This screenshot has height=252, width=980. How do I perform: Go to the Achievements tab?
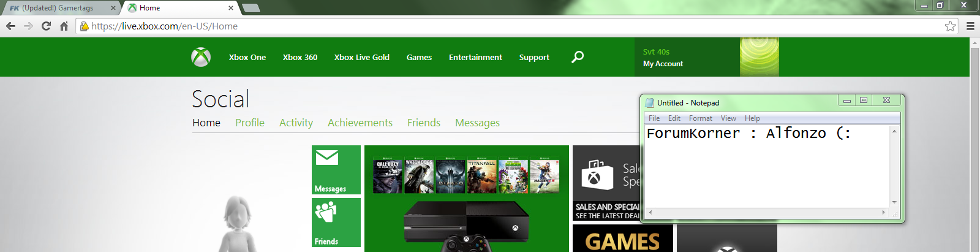click(x=360, y=123)
